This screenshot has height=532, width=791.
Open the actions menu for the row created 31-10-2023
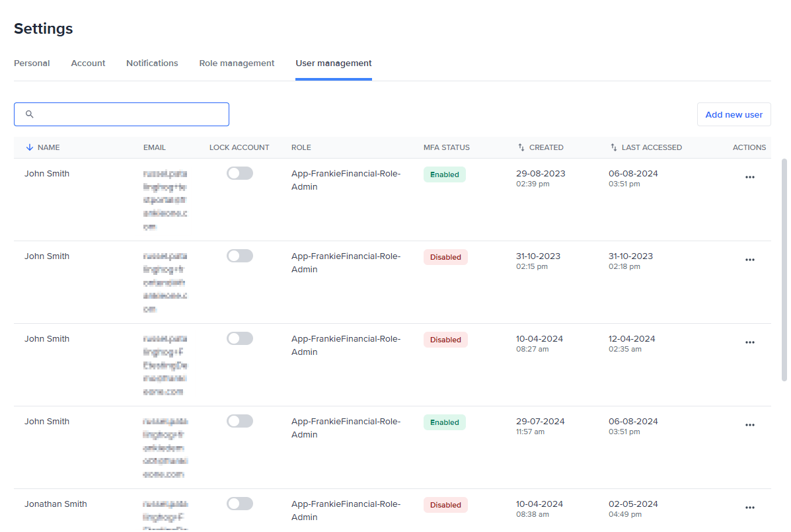click(x=749, y=260)
